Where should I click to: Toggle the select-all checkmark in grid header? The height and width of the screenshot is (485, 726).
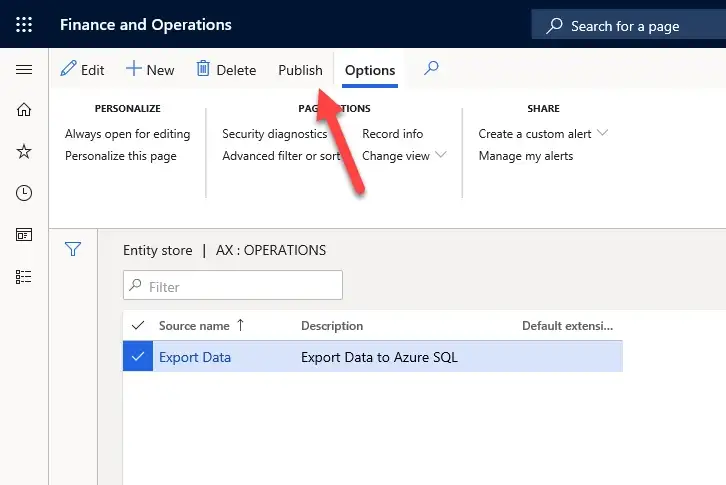[x=138, y=326]
